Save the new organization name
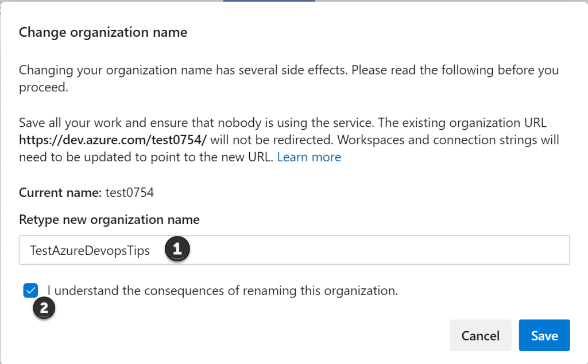 (544, 335)
